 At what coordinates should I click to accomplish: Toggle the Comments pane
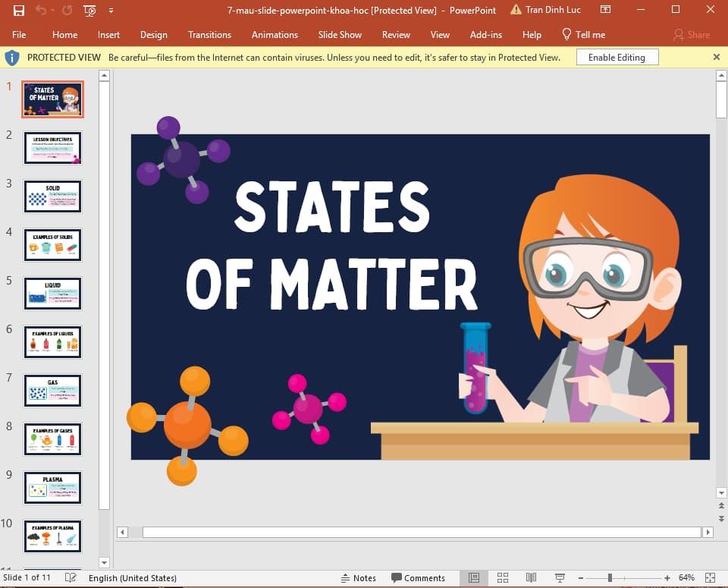click(418, 578)
